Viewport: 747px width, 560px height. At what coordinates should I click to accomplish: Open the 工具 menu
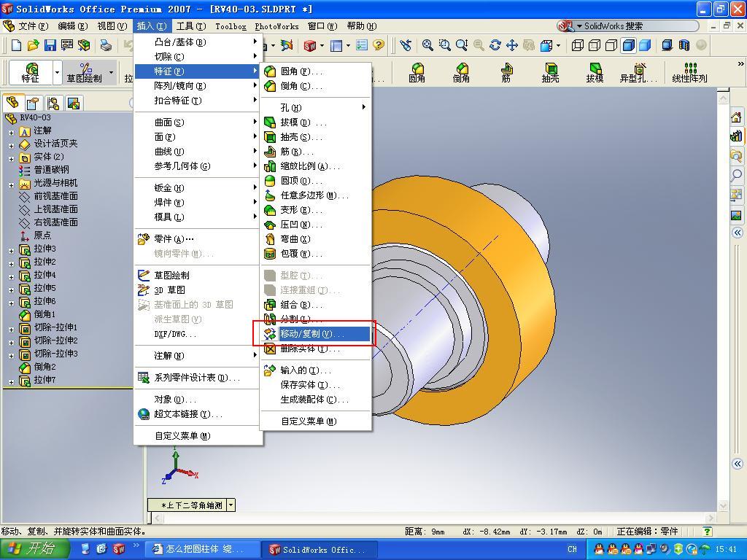(x=190, y=26)
